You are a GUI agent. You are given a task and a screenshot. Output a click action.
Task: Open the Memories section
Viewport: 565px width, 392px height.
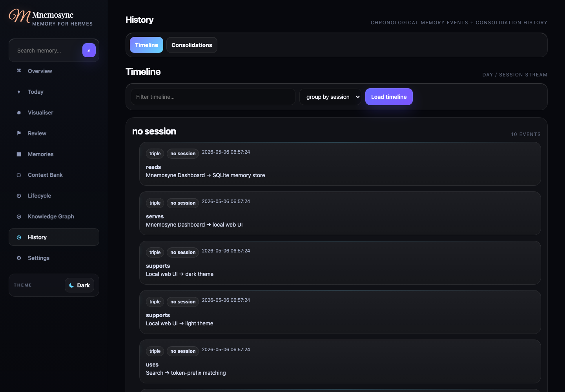tap(54, 154)
